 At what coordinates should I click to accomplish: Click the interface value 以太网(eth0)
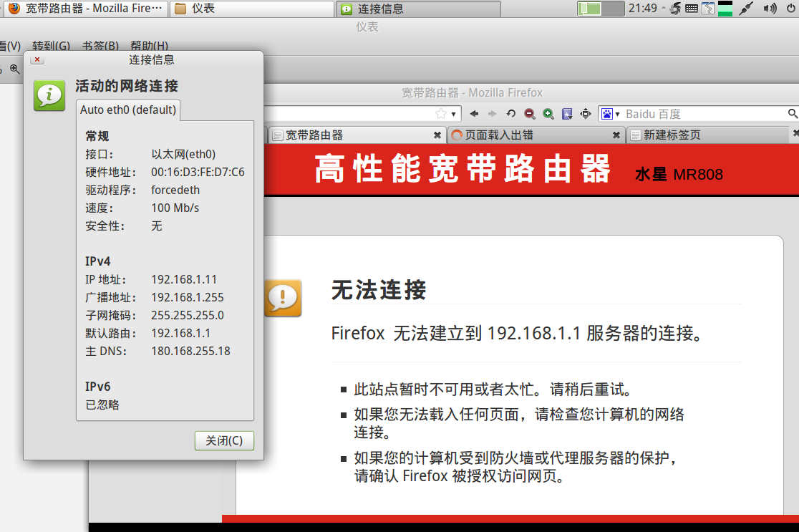(183, 154)
